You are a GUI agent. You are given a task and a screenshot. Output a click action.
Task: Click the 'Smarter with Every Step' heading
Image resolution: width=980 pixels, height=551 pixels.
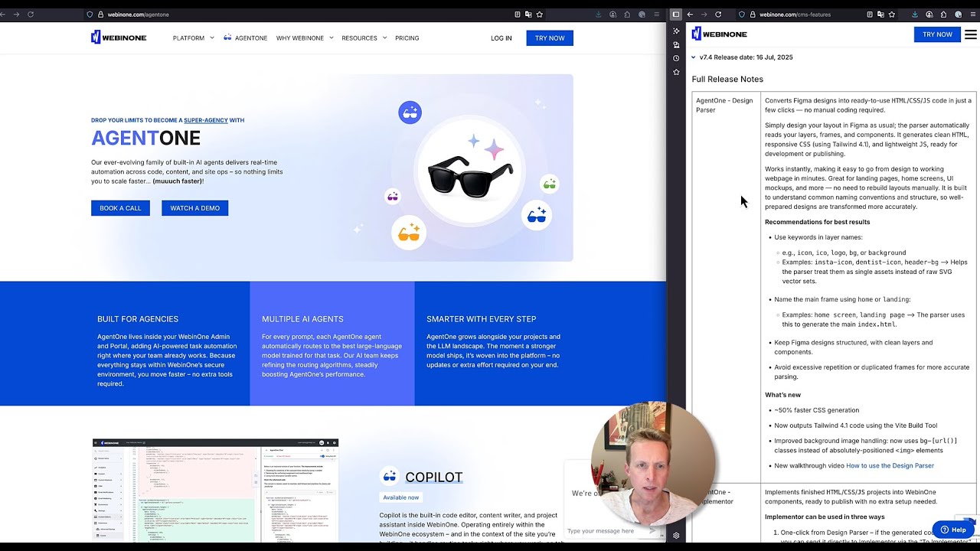click(481, 319)
